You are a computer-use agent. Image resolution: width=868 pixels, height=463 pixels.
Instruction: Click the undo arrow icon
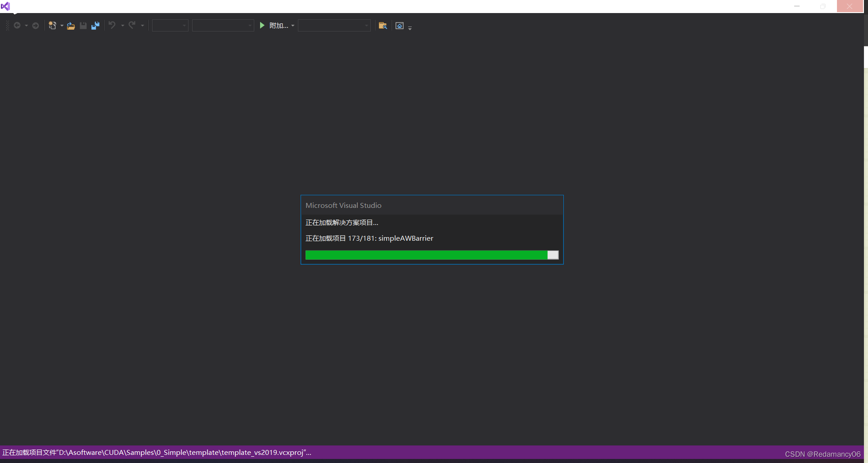(112, 25)
